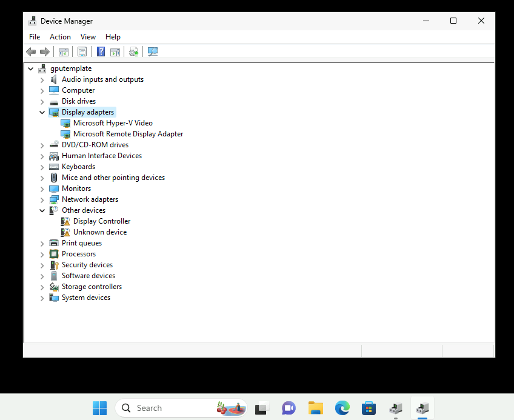Expand the Security devices chevron
Screen dimensions: 514x420
42,265
